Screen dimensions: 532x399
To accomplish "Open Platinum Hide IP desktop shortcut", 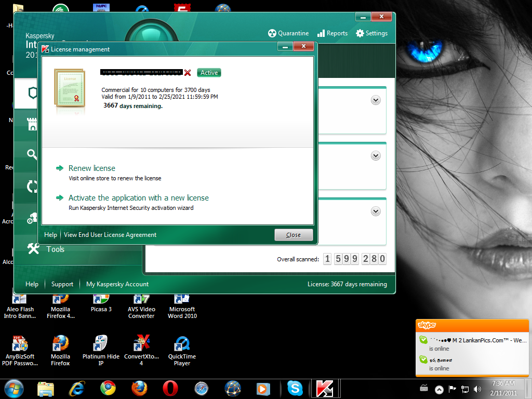I will pos(101,351).
